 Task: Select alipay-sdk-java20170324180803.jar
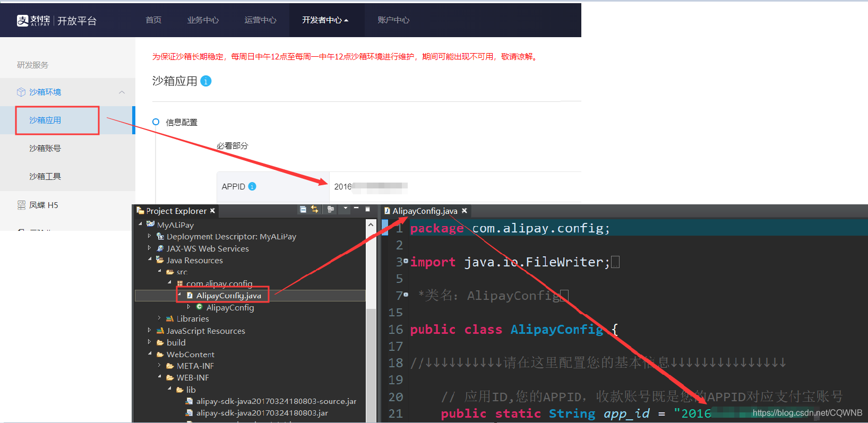pyautogui.click(x=262, y=413)
